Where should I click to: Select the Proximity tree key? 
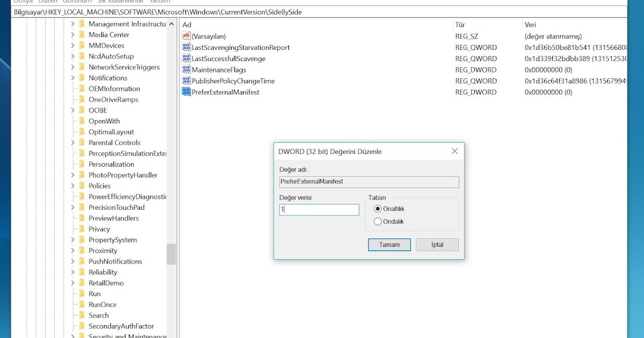[103, 251]
